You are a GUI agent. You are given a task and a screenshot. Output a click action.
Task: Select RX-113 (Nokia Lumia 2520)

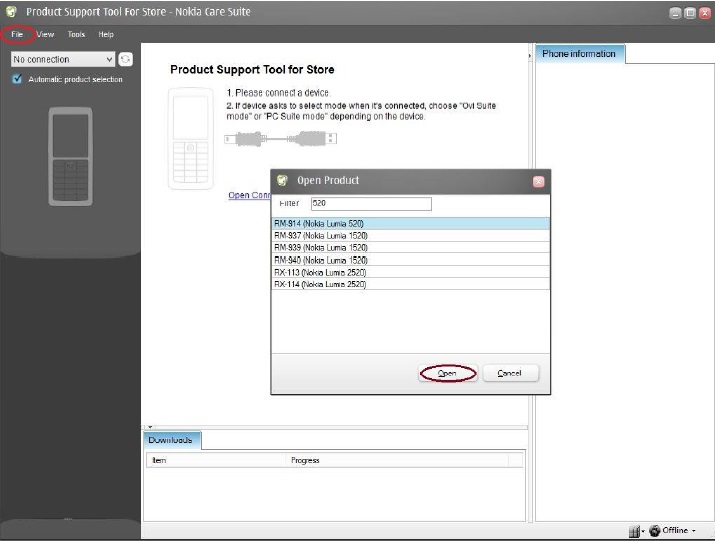[410, 272]
